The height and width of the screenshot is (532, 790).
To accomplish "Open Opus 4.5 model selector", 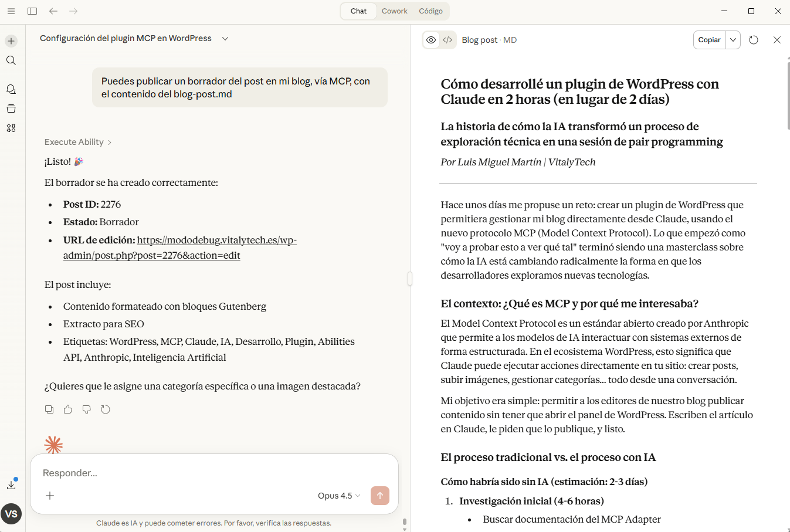I will [339, 496].
